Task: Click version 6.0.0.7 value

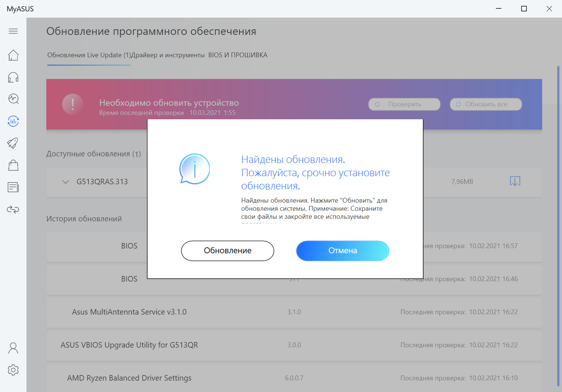Action: (x=294, y=378)
